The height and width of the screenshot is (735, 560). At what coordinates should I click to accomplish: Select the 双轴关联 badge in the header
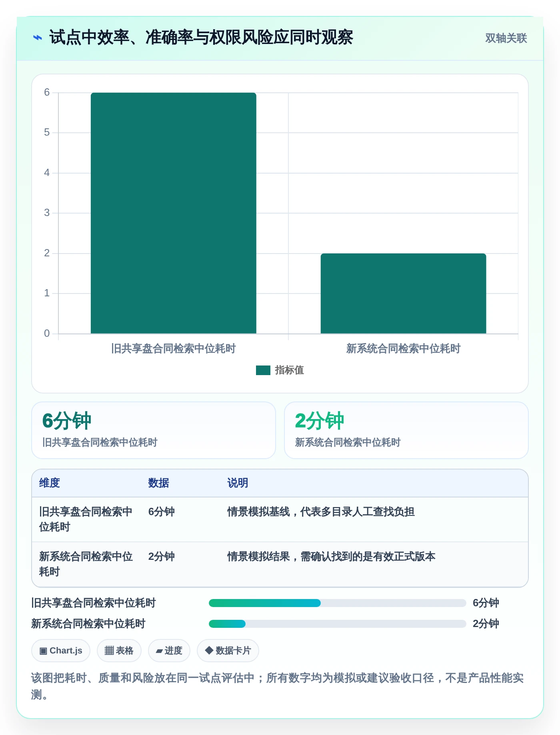506,38
